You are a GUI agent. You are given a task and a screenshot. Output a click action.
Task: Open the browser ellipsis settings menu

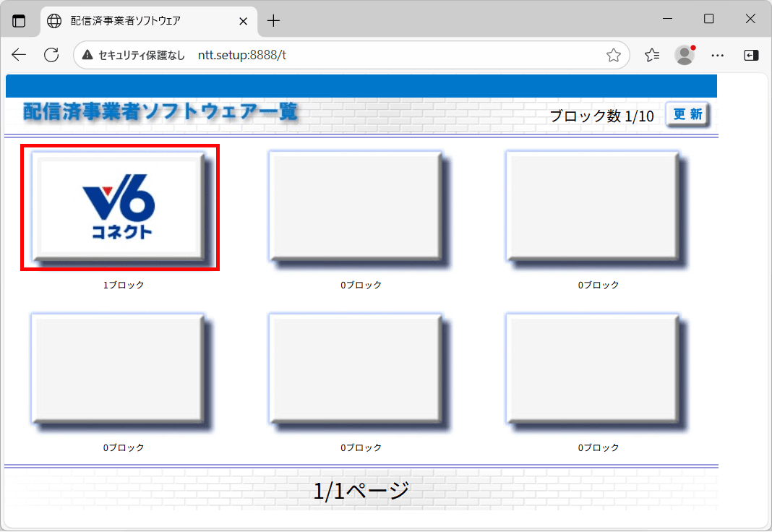click(x=718, y=54)
